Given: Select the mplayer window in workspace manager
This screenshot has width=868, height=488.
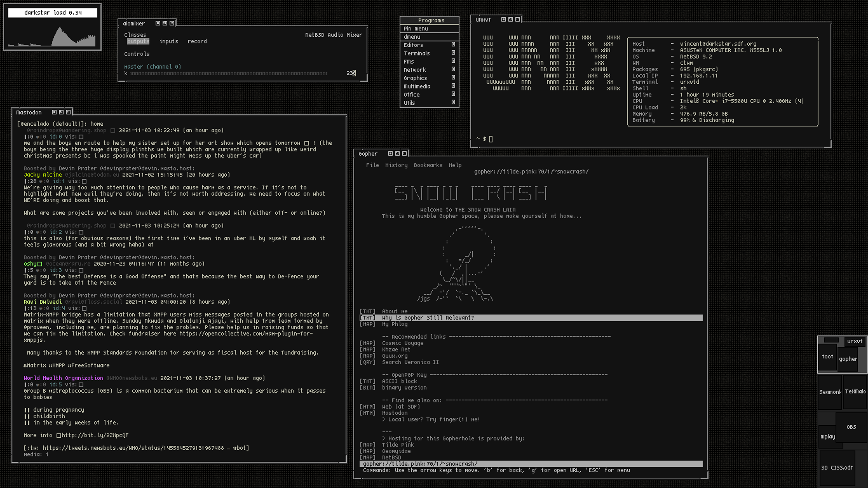Looking at the screenshot, I should pyautogui.click(x=827, y=437).
